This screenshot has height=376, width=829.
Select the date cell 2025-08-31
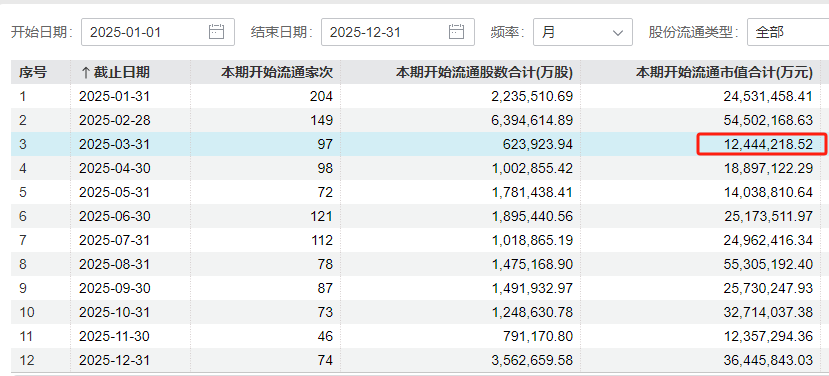click(x=115, y=264)
